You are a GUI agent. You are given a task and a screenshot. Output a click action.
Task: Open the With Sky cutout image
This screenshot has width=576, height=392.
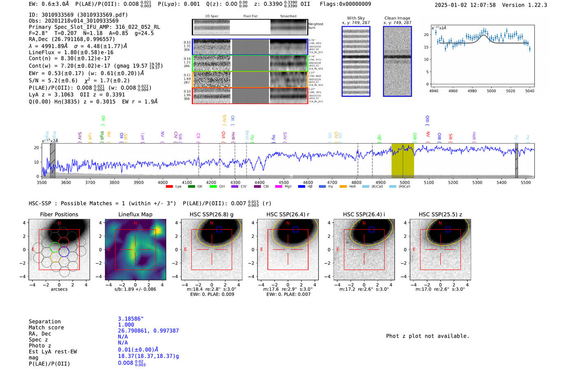[356, 61]
